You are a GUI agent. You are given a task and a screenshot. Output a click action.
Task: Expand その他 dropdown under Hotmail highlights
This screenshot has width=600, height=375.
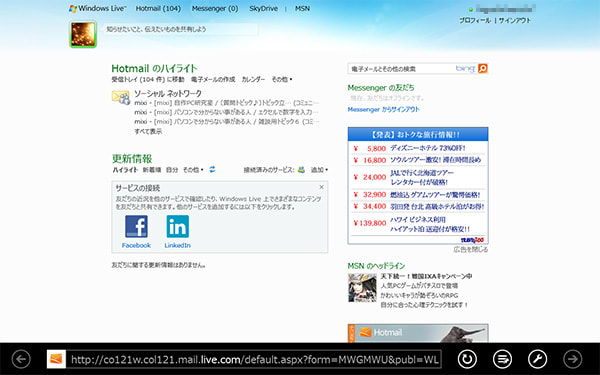coord(282,80)
